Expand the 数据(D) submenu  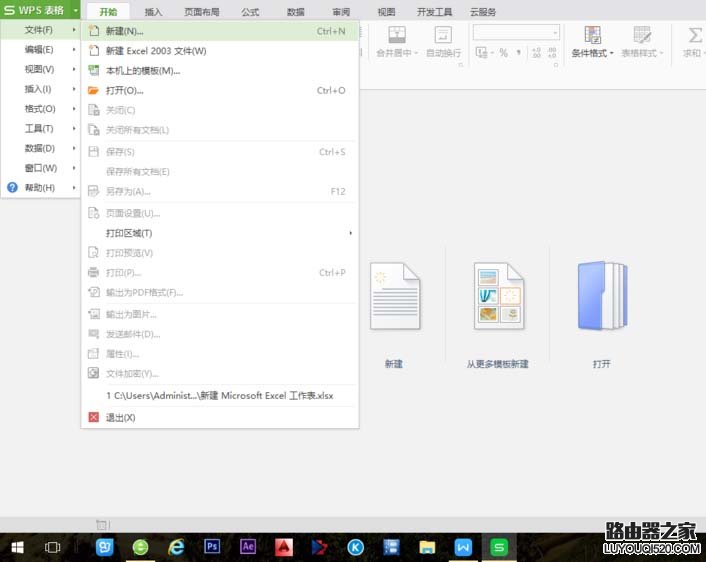pos(74,148)
